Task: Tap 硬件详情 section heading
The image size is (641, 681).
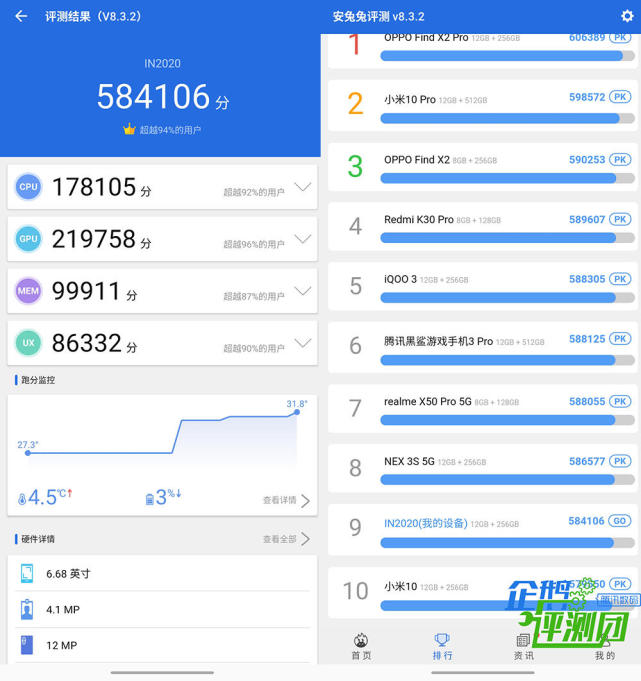Action: coord(38,539)
